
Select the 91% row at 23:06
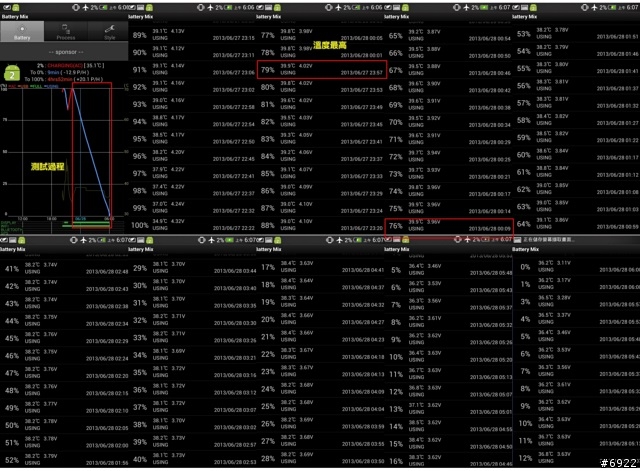click(x=192, y=69)
